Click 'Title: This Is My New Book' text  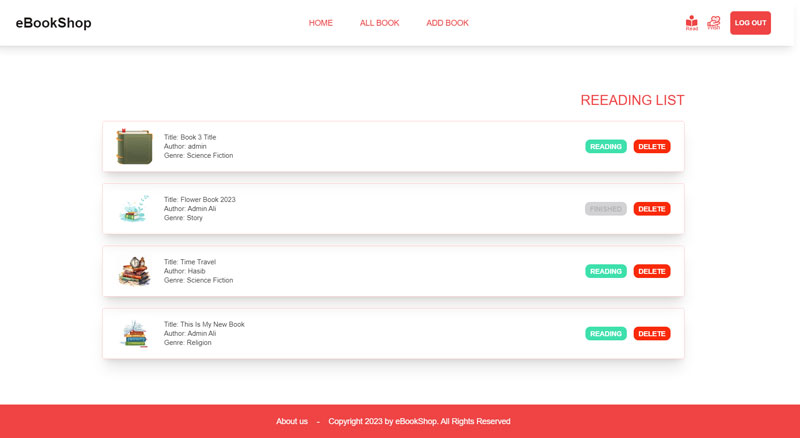[x=204, y=324]
